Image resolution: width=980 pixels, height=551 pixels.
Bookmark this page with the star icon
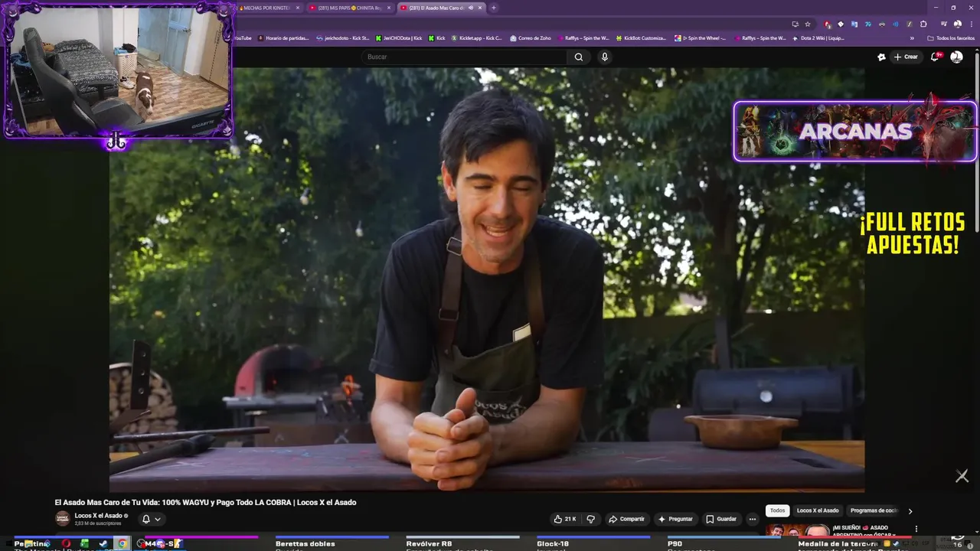[x=807, y=24]
